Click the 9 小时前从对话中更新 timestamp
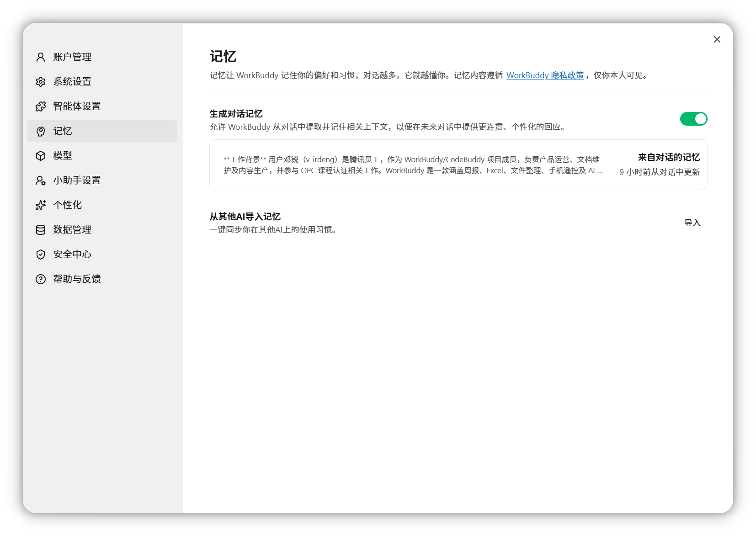Screen dimensions: 756x536 coord(660,172)
